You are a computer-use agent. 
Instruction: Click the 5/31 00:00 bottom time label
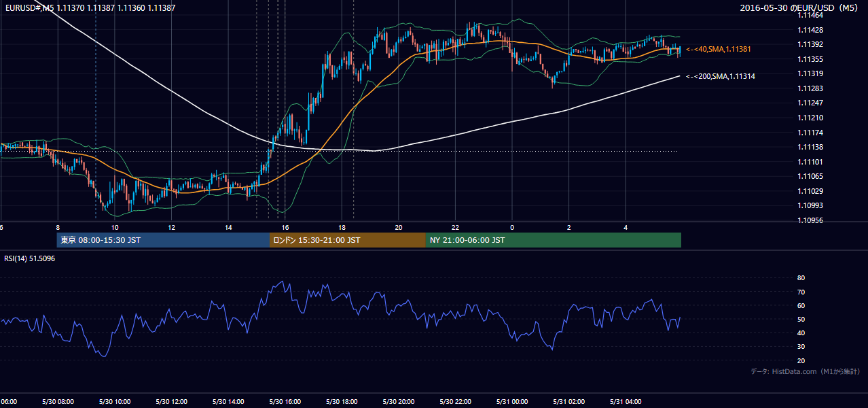point(512,402)
